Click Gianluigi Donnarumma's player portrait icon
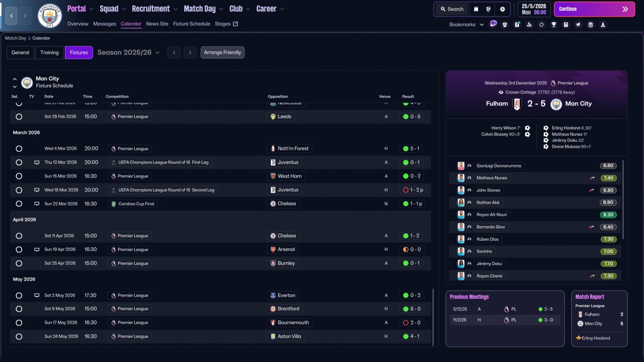 coord(461,166)
